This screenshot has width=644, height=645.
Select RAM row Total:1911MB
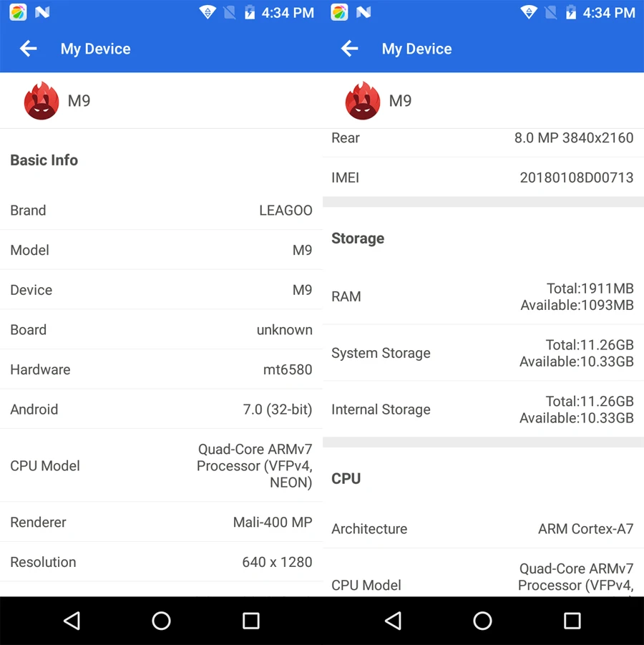coord(483,296)
